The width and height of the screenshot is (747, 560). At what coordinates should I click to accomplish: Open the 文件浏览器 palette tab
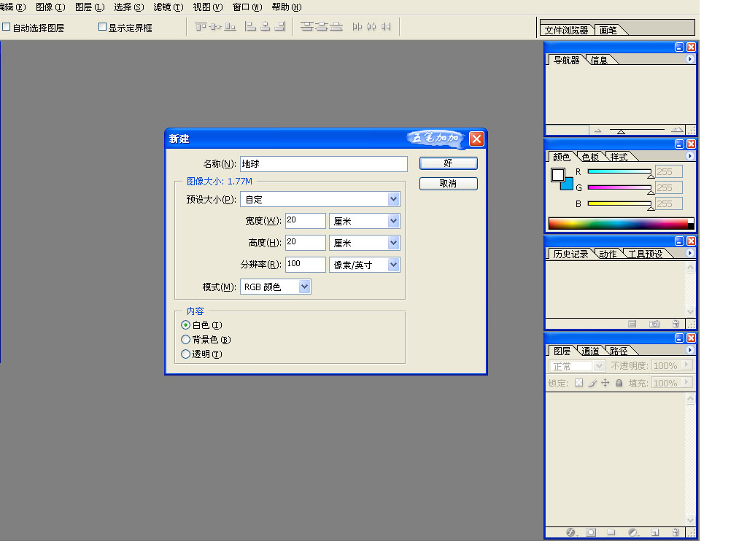566,31
